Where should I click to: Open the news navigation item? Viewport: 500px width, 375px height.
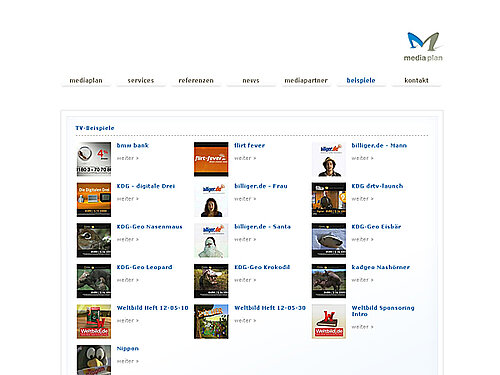click(251, 80)
